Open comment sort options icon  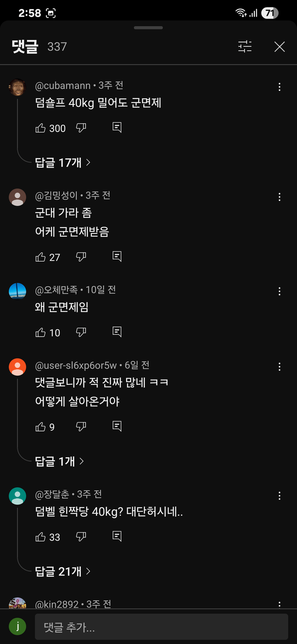point(245,46)
